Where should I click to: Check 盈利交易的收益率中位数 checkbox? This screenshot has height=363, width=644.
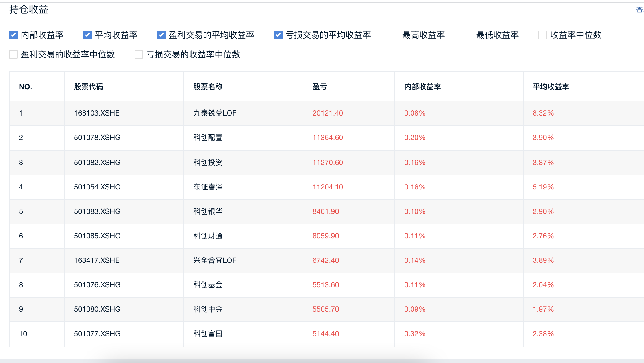click(x=13, y=54)
